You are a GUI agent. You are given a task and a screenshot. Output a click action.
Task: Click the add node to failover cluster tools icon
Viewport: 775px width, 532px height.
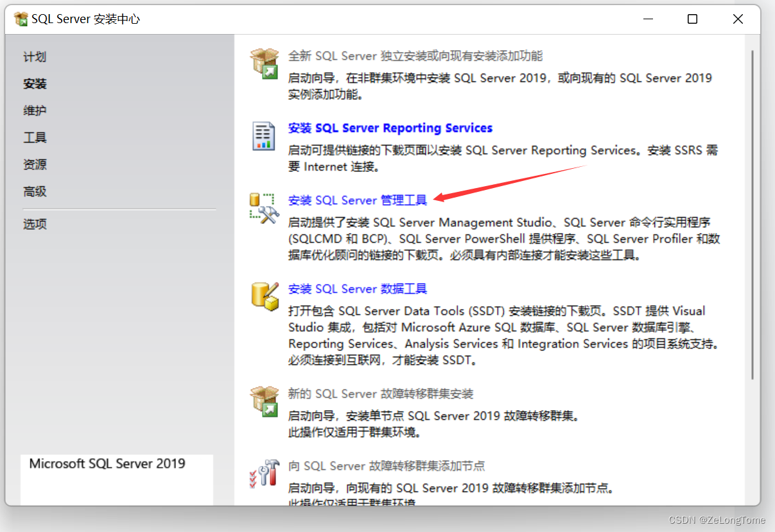click(264, 473)
